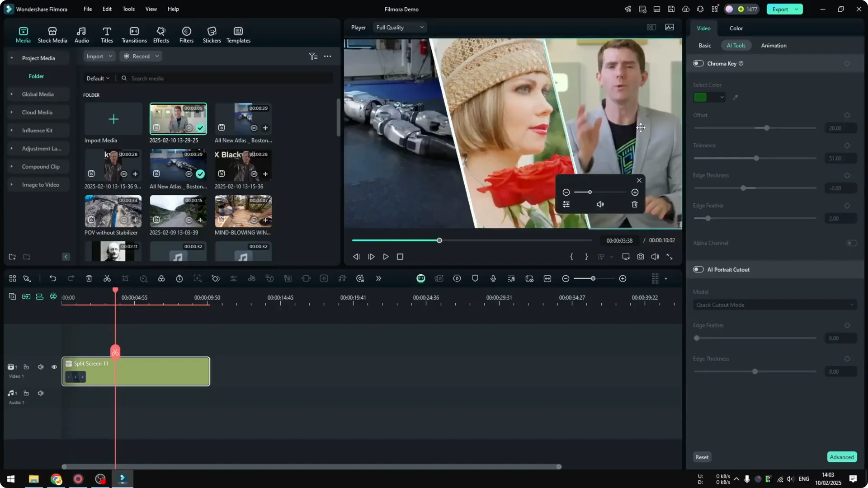Mute audio in the preview popup
868x488 pixels.
pos(600,204)
